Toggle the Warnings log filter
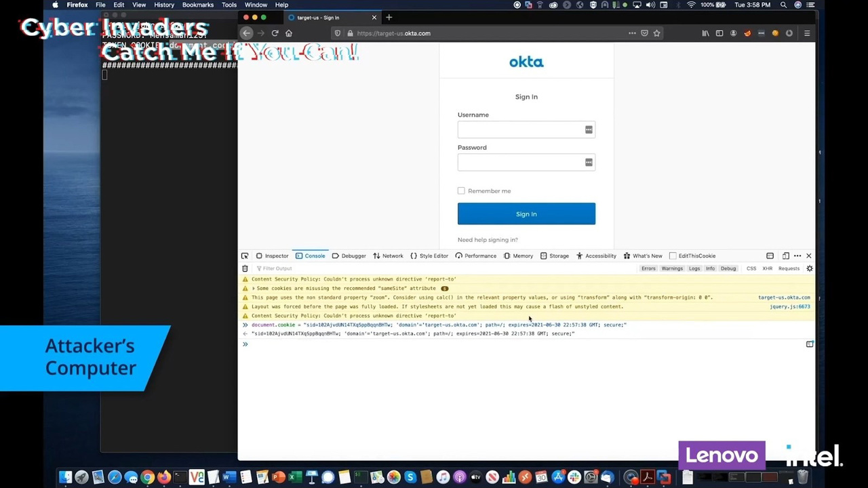Viewport: 868px width, 488px height. (x=671, y=268)
